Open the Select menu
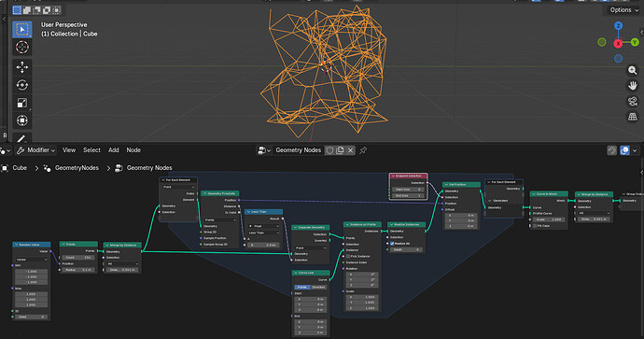The height and width of the screenshot is (339, 644). [91, 150]
